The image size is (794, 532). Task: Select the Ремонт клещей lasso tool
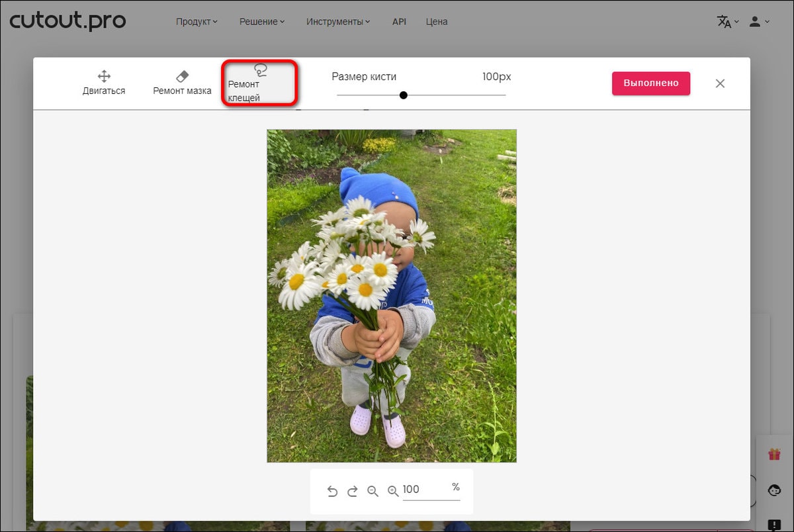point(259,83)
